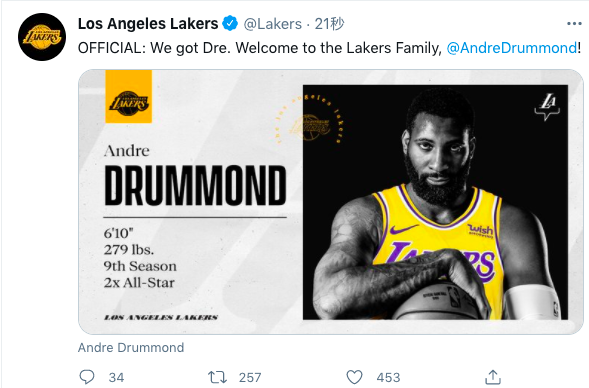This screenshot has height=388, width=589.
Task: Open the tagged Andre Drummond label
Action: tap(131, 347)
